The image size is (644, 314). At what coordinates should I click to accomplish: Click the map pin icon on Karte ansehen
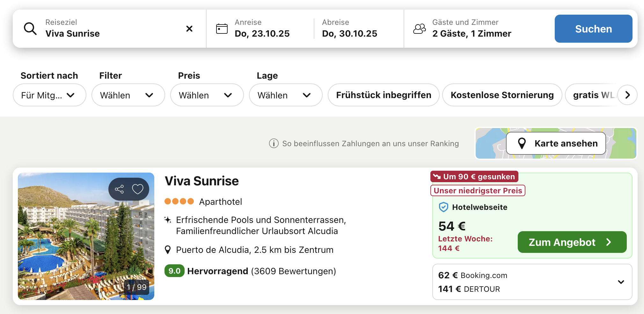(x=522, y=143)
